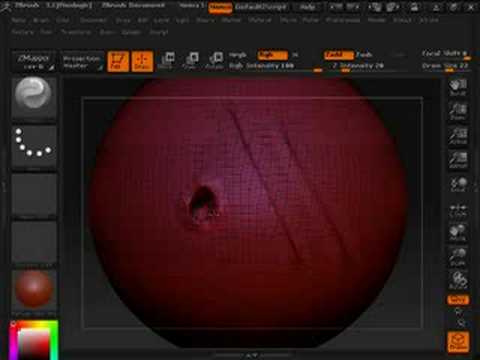Click the Actual size icon
480x360 pixels.
tap(458, 136)
